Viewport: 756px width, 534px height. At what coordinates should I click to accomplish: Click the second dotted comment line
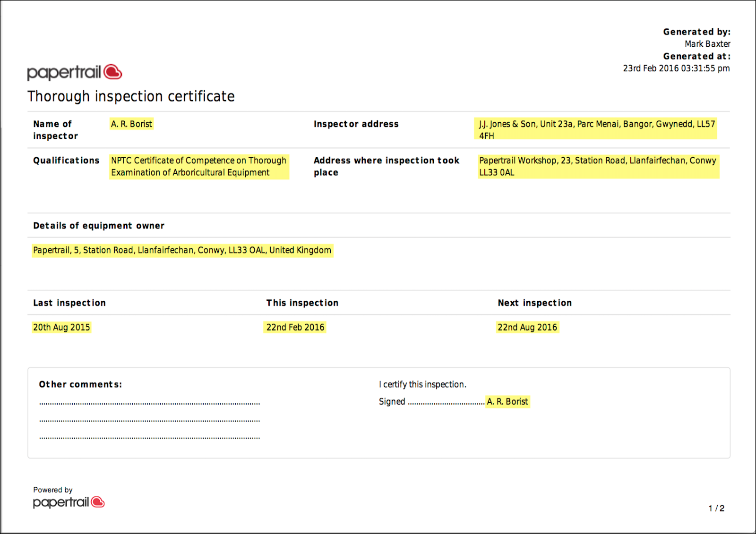click(x=150, y=421)
